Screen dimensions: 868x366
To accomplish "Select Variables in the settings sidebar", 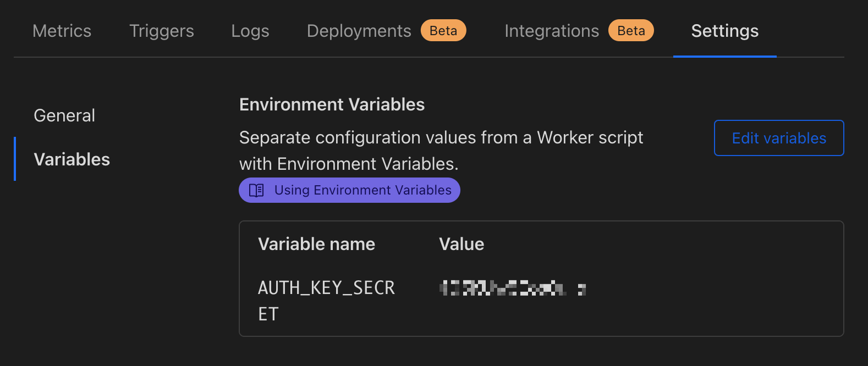I will pyautogui.click(x=72, y=159).
